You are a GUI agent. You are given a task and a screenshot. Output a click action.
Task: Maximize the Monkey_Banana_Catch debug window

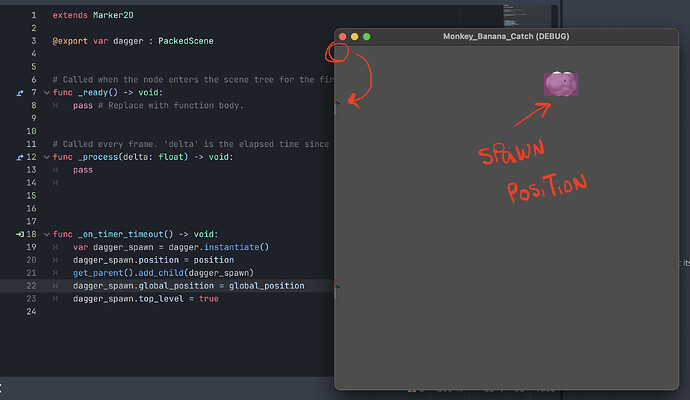[x=367, y=37]
